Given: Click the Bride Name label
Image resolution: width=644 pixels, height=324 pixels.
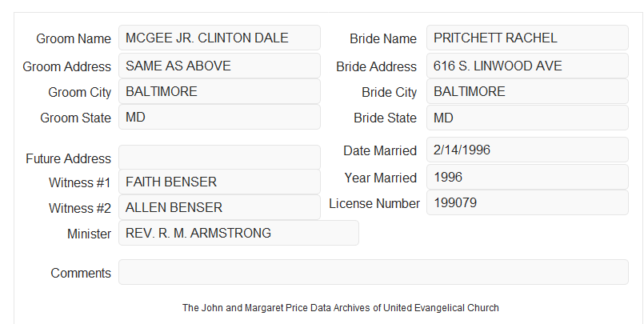Looking at the screenshot, I should click(x=383, y=38).
